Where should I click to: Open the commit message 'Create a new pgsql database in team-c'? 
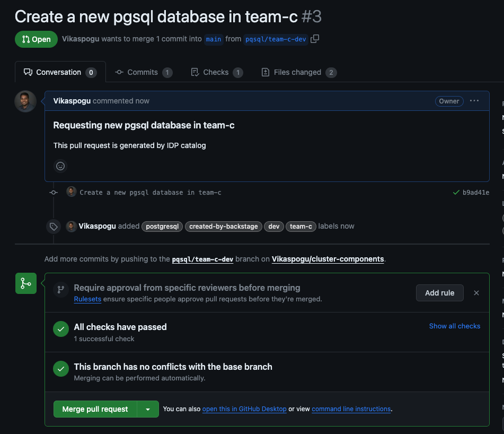(151, 193)
